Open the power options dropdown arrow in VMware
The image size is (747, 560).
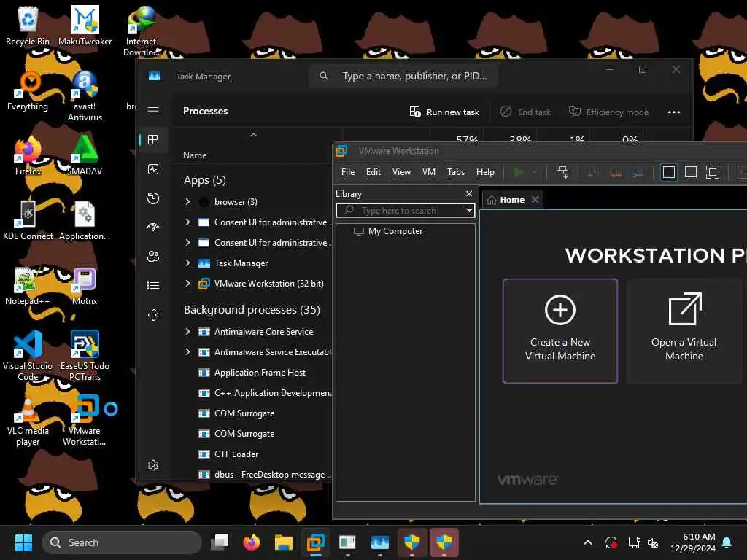pos(535,172)
